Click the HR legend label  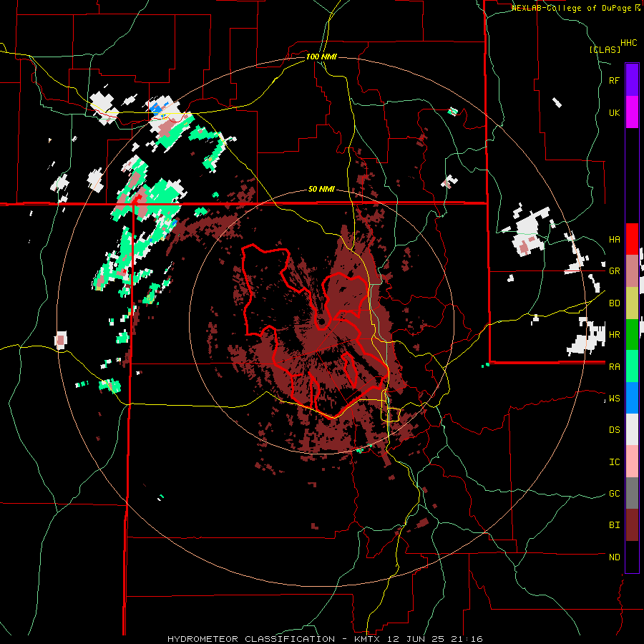pyautogui.click(x=614, y=335)
